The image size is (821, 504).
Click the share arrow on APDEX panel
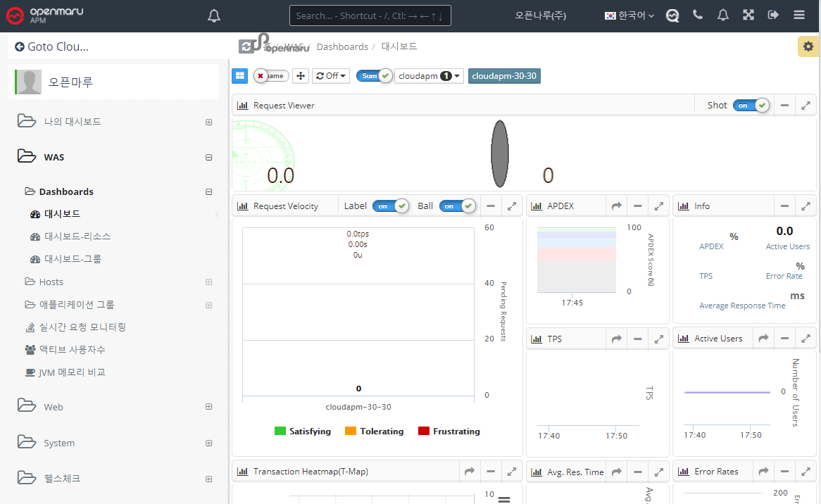[x=616, y=206]
